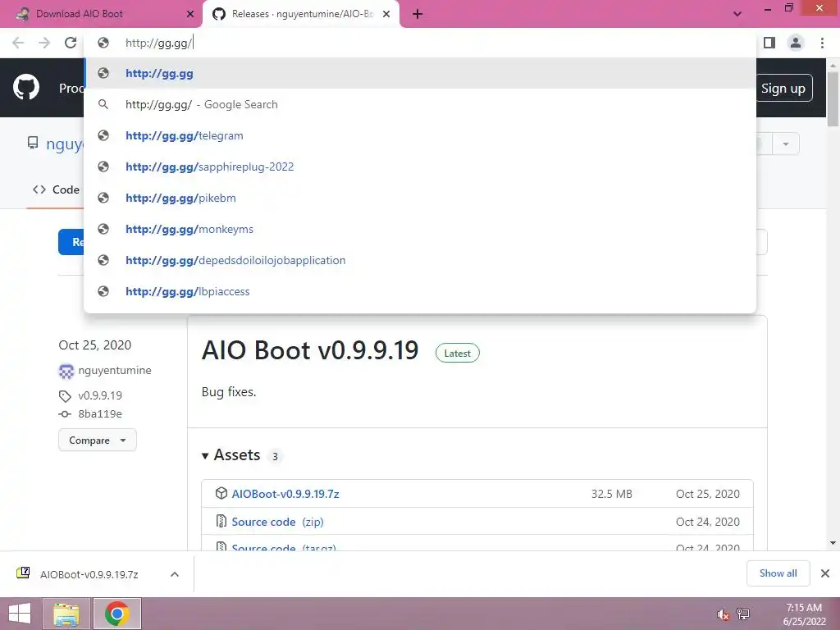Click the muted volume tray icon
The height and width of the screenshot is (630, 840).
click(723, 614)
